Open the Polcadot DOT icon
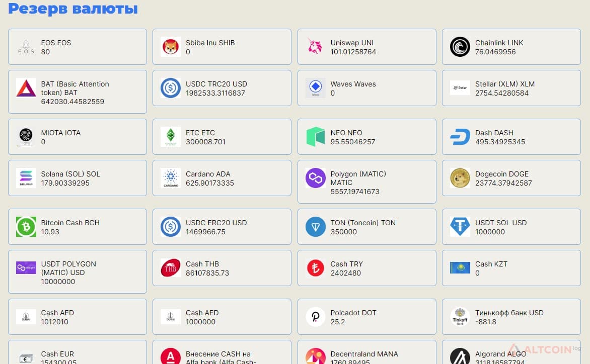The image size is (590, 364). [x=315, y=317]
